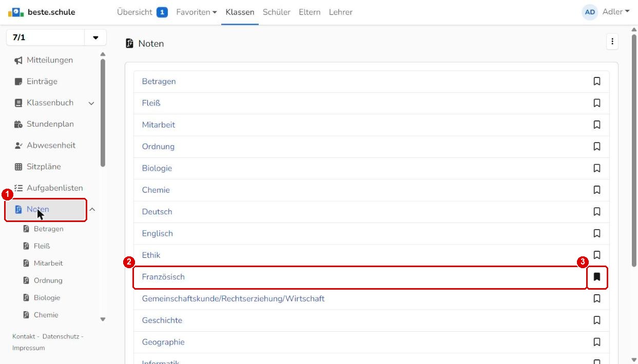Viewport: 638px width, 364px height.
Task: Open the Adler account dropdown
Action: [616, 12]
